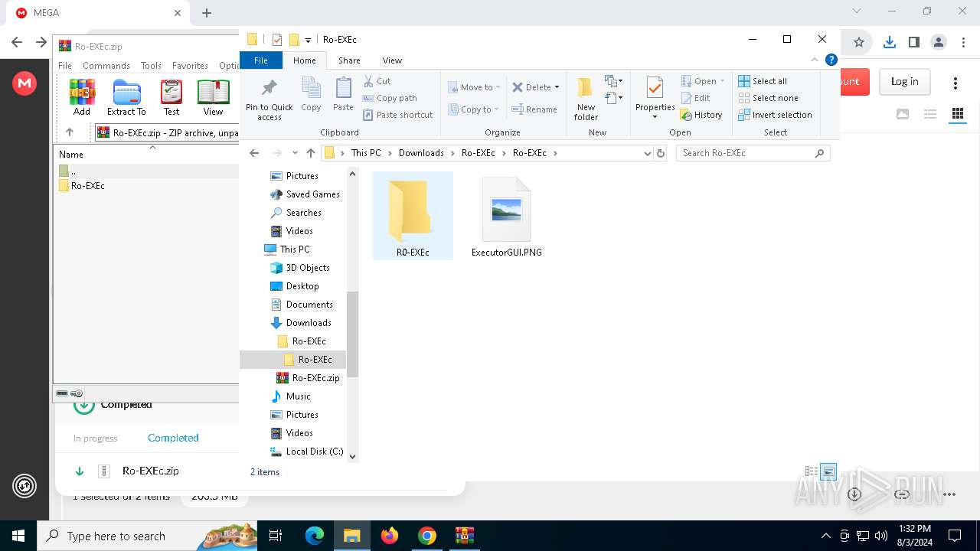Image resolution: width=980 pixels, height=551 pixels.
Task: Click WinRAR Add button
Action: click(82, 97)
